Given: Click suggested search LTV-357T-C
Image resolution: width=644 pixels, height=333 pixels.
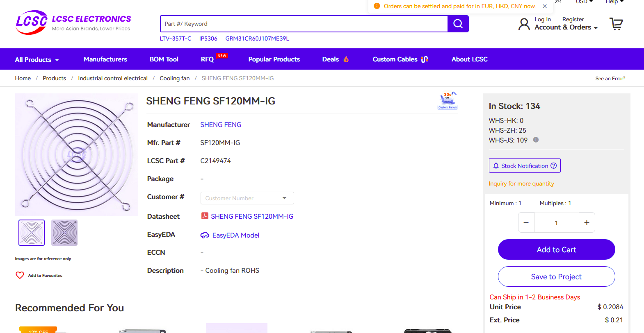Looking at the screenshot, I should 176,39.
